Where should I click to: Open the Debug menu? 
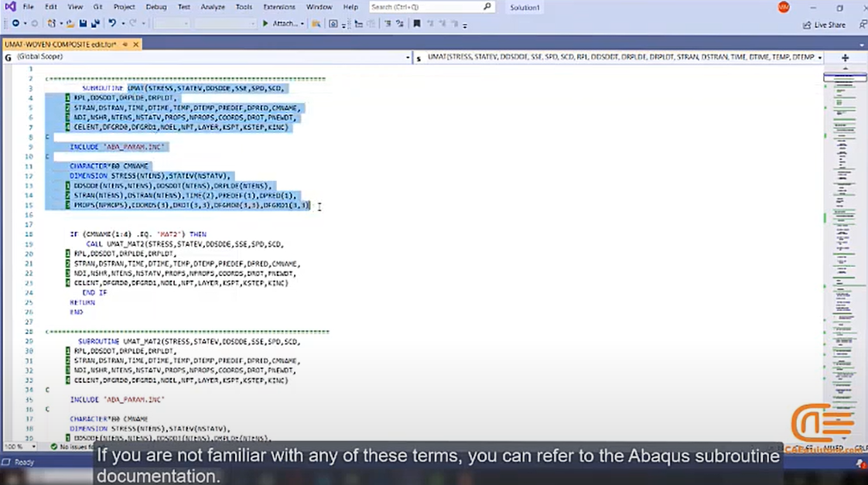click(x=155, y=7)
